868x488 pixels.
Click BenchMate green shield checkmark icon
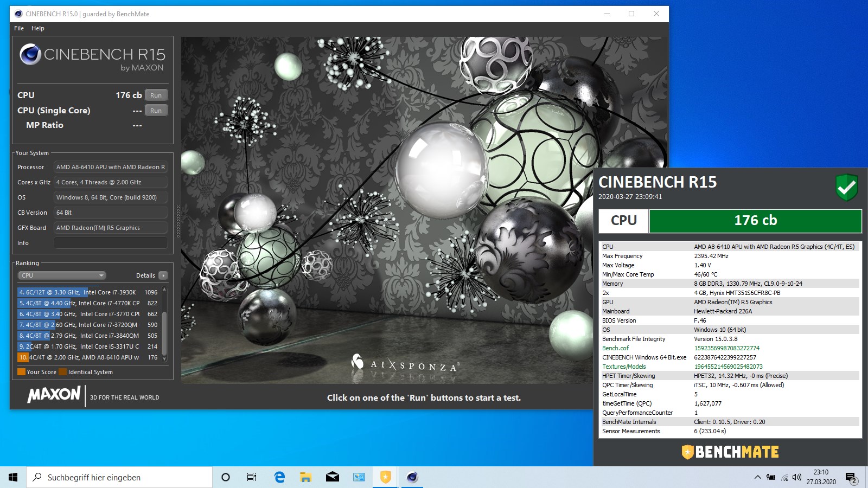pyautogui.click(x=846, y=188)
